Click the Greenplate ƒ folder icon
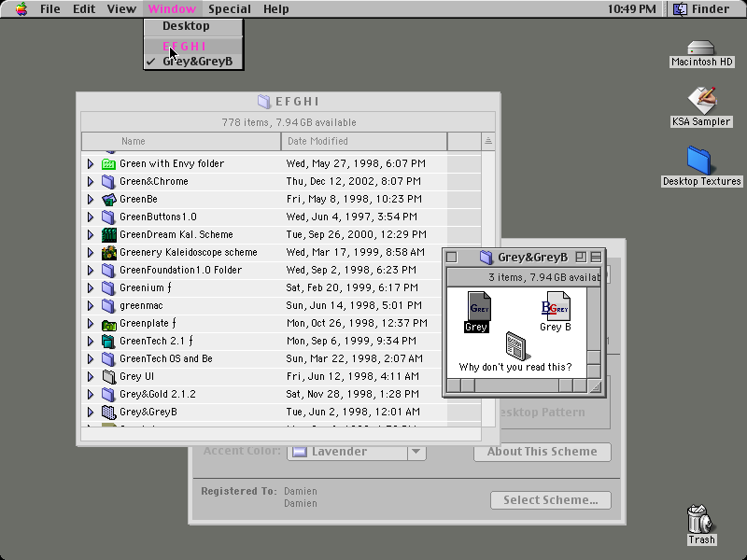Viewport: 747px width, 560px height. (x=108, y=324)
